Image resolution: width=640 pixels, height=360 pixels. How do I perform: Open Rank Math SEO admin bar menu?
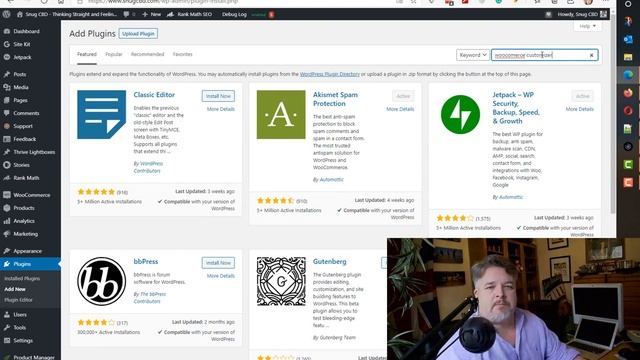click(x=190, y=14)
